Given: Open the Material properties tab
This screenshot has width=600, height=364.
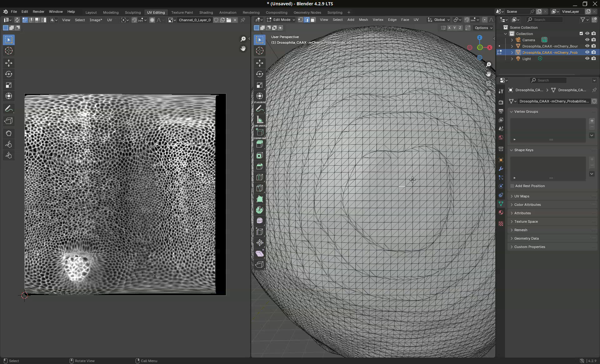Looking at the screenshot, I should click(501, 212).
